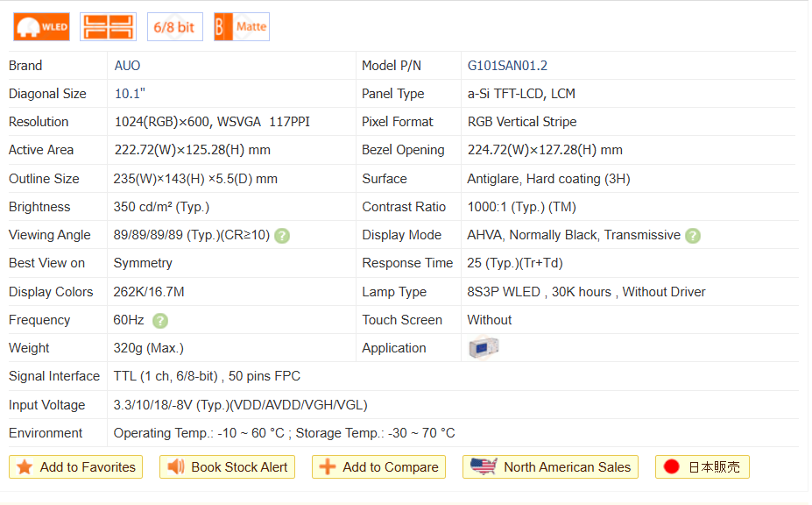Click the Matte surface badge icon
812x505 pixels.
[242, 27]
